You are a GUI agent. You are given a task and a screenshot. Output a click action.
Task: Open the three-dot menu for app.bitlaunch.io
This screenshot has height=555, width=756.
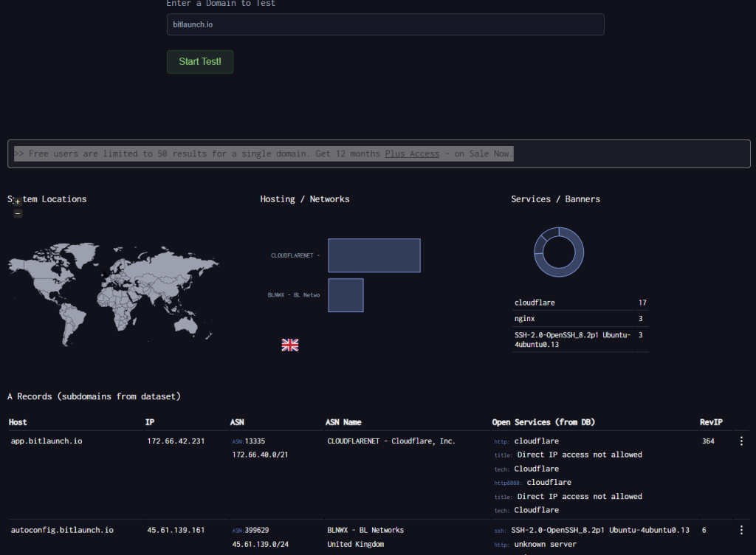pyautogui.click(x=741, y=441)
